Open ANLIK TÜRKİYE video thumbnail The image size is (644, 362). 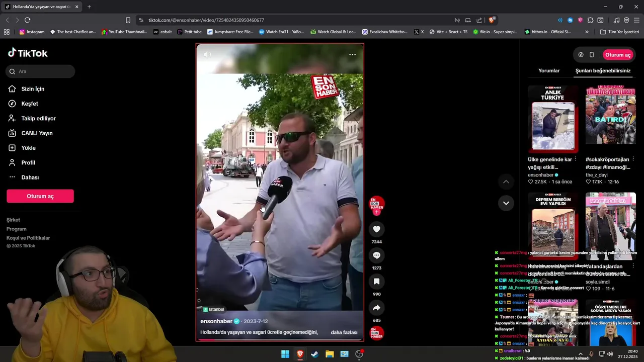[553, 119]
